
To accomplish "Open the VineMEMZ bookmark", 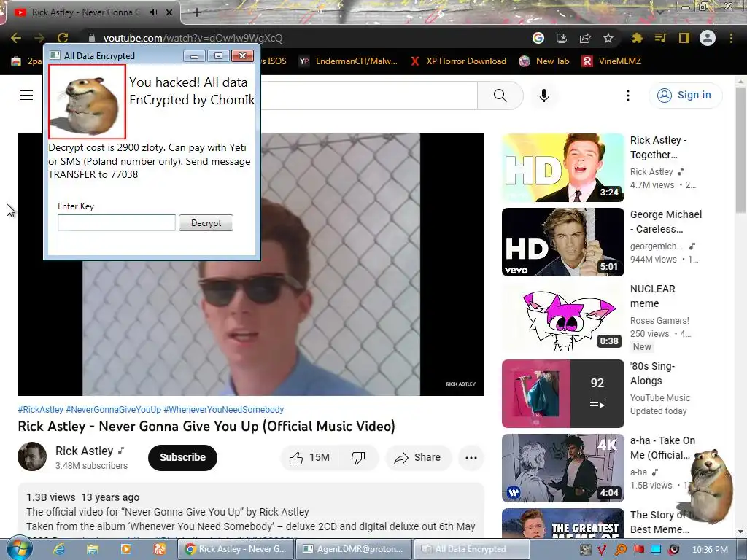I will [x=612, y=61].
